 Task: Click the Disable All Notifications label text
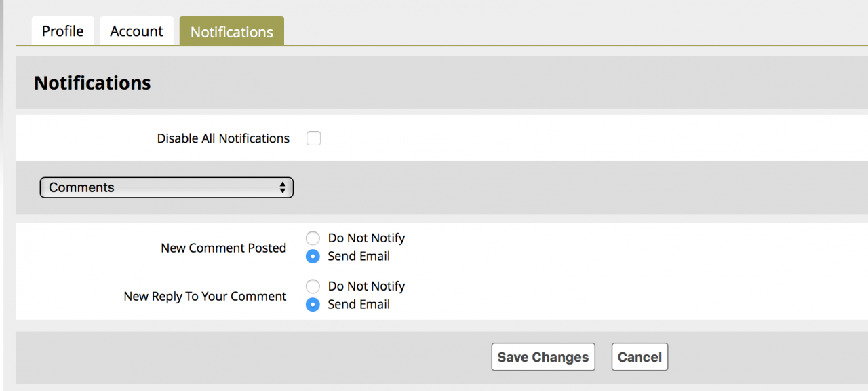[x=223, y=138]
